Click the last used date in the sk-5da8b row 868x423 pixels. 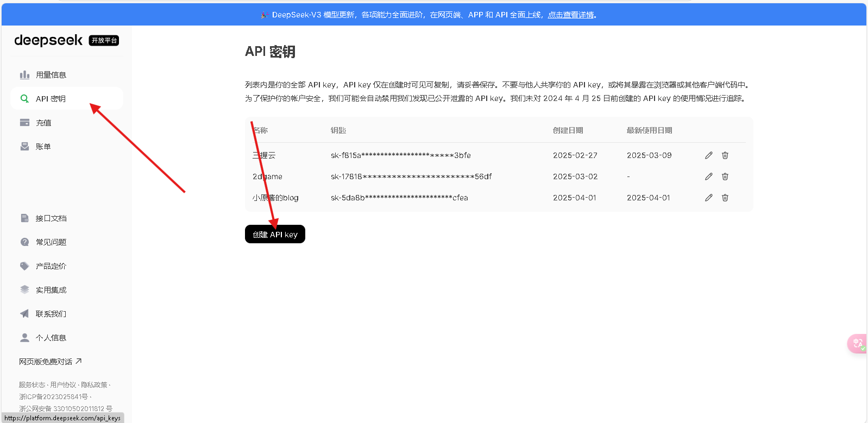tap(649, 198)
